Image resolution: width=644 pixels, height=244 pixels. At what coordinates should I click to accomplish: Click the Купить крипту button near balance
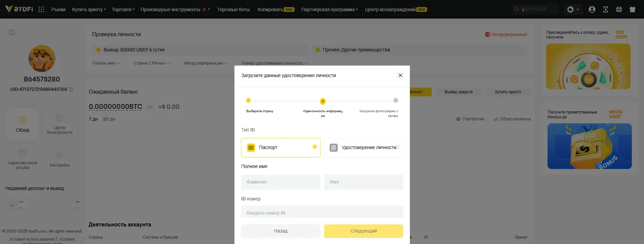(x=508, y=92)
